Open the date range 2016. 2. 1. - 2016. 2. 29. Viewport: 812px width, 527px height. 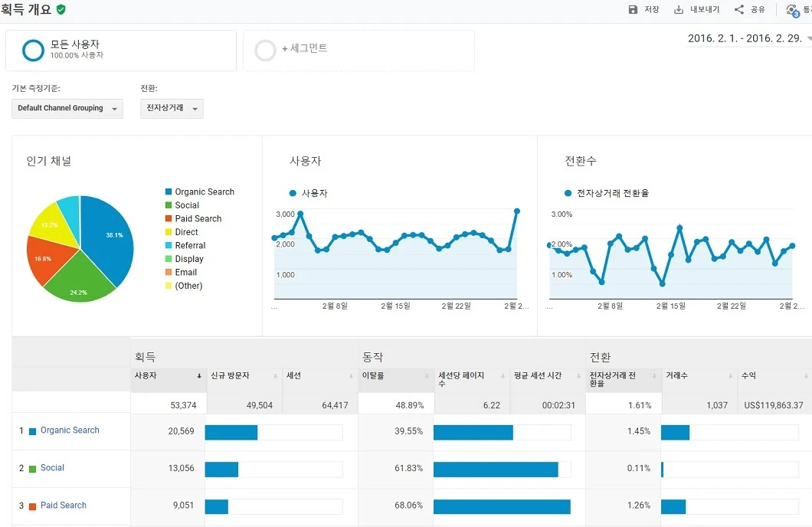click(749, 38)
